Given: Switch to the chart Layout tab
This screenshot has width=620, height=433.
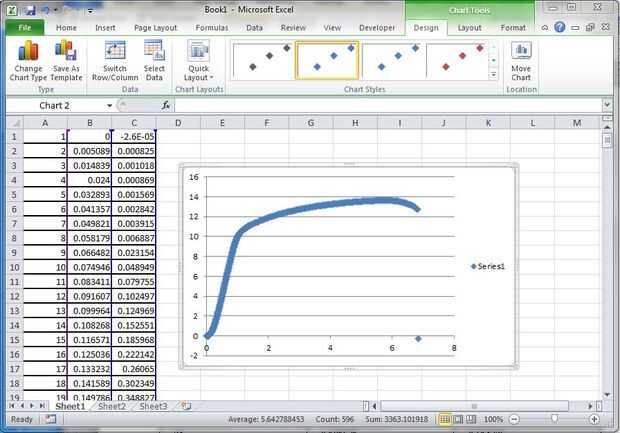Looking at the screenshot, I should [x=469, y=28].
